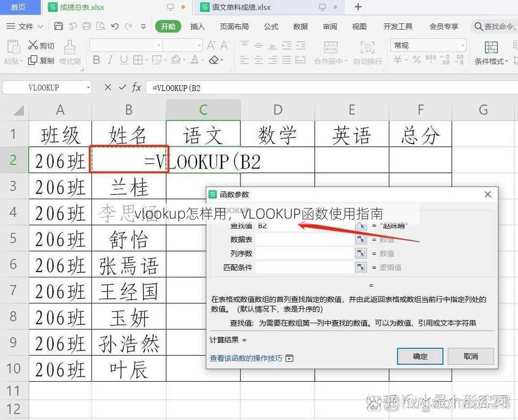Click the formula bar Cancel X icon

click(x=108, y=88)
